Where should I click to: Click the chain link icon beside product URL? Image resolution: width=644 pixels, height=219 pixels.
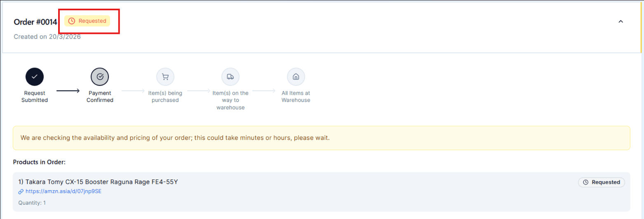(x=21, y=191)
